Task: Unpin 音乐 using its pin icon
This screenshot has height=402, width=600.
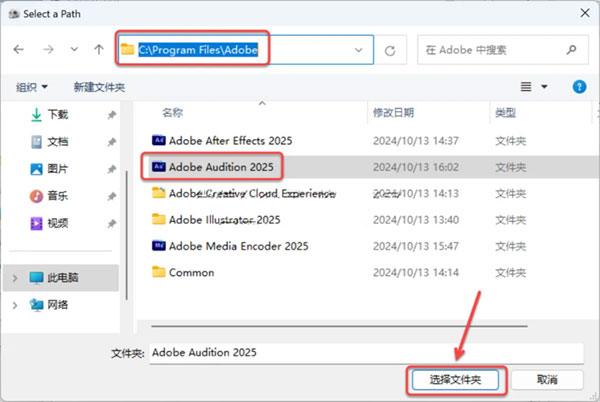Action: pos(111,197)
